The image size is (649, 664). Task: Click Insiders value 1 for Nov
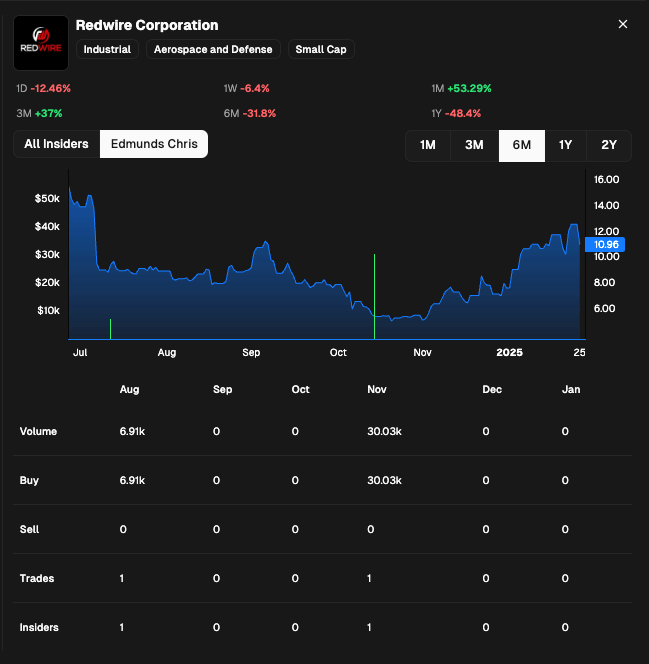tap(369, 628)
